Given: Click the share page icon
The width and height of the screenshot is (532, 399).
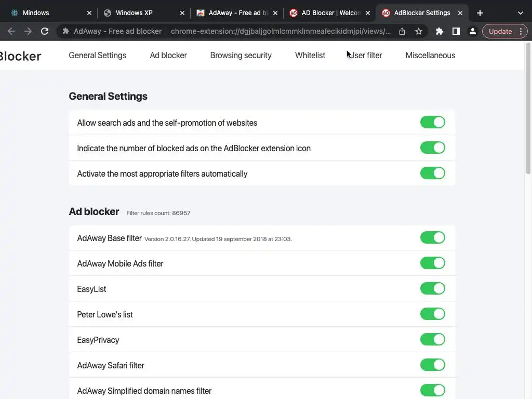Looking at the screenshot, I should point(402,31).
